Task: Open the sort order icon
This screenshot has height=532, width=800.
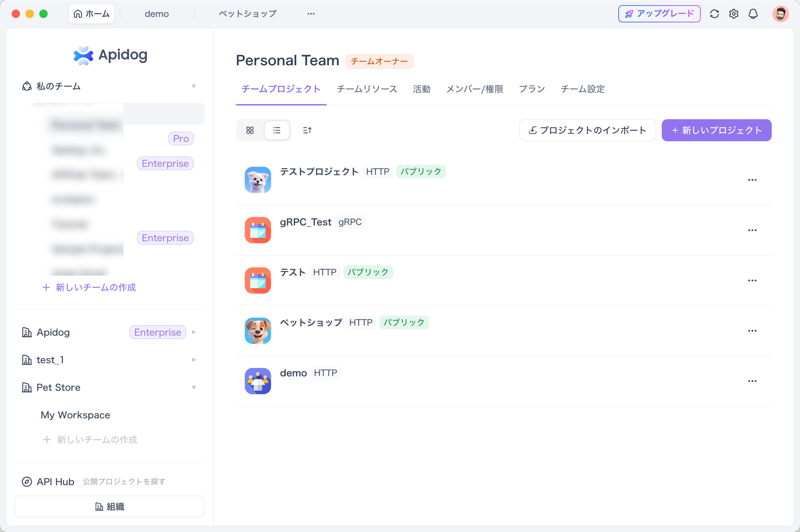Action: click(307, 130)
